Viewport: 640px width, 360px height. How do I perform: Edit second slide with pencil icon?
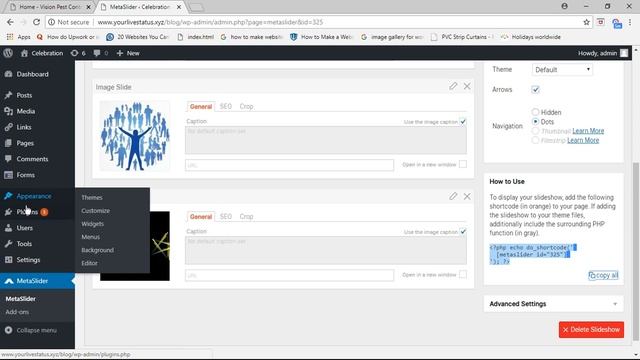point(453,196)
